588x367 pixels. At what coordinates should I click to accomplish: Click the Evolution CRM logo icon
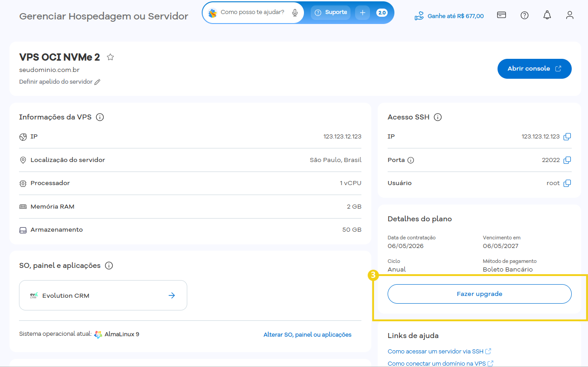(34, 296)
